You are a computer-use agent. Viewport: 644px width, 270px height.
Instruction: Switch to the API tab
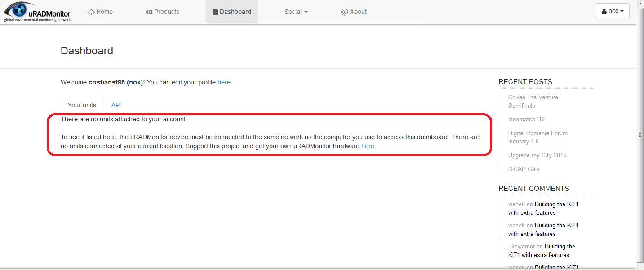point(116,105)
